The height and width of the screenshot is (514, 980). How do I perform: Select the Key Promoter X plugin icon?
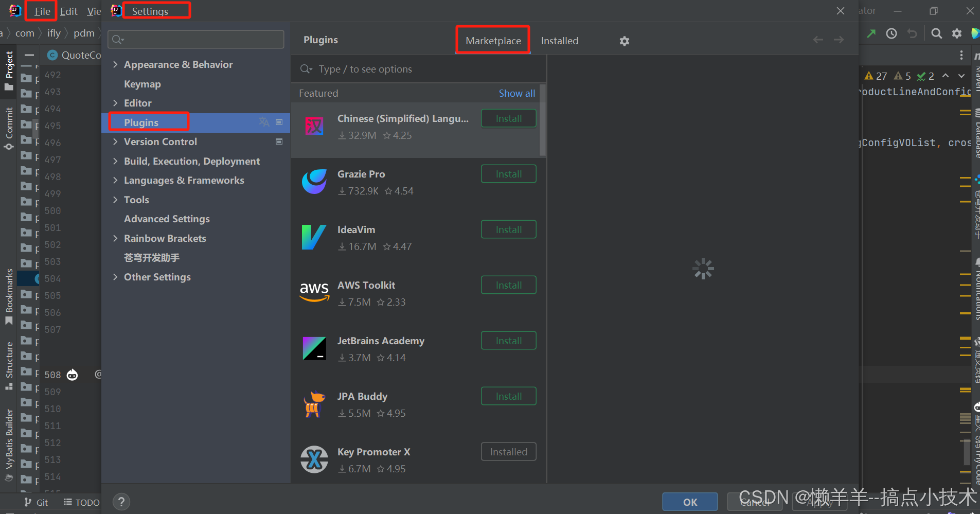[x=314, y=459]
